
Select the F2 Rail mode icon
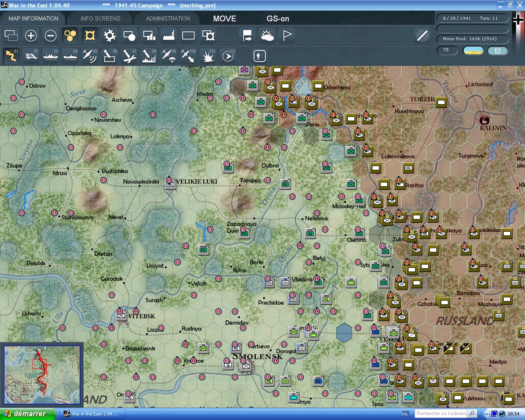point(31,56)
